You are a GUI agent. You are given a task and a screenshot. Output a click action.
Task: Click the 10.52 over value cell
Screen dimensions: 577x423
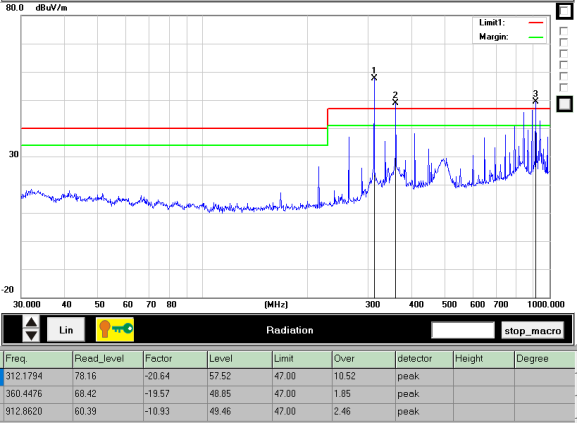pyautogui.click(x=364, y=377)
